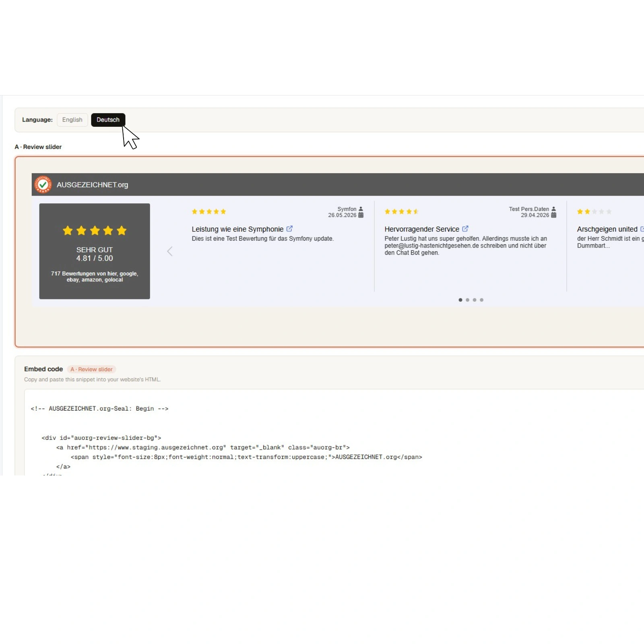
Task: Click the previous slide arrow in review slider
Action: click(170, 251)
